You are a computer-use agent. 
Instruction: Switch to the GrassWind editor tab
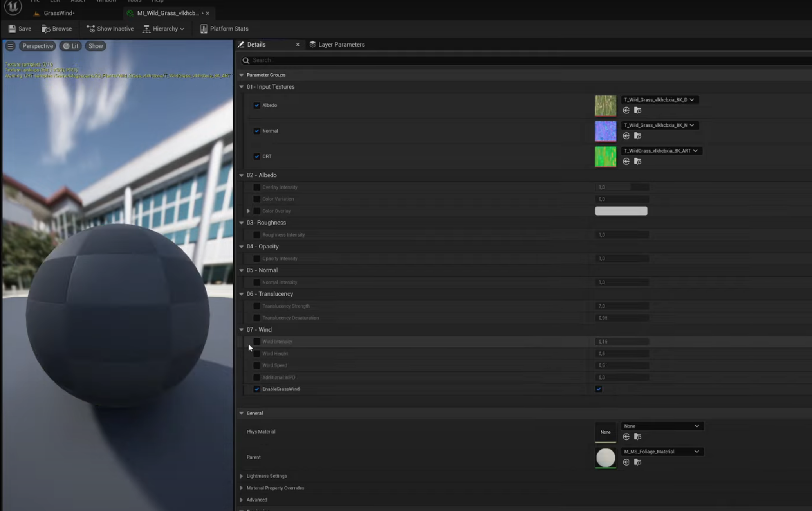tap(59, 13)
